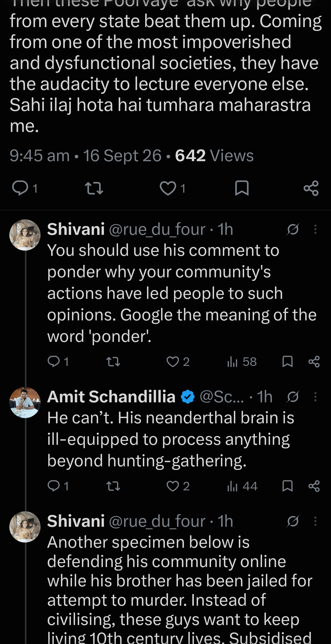
Task: Open @rue_du_four handle on last reply
Action: point(157,521)
